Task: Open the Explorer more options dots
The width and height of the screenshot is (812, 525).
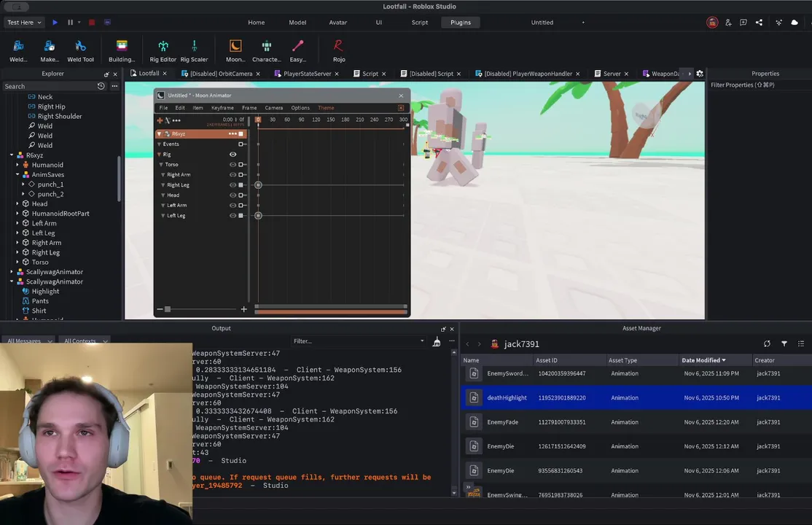Action: 114,86
